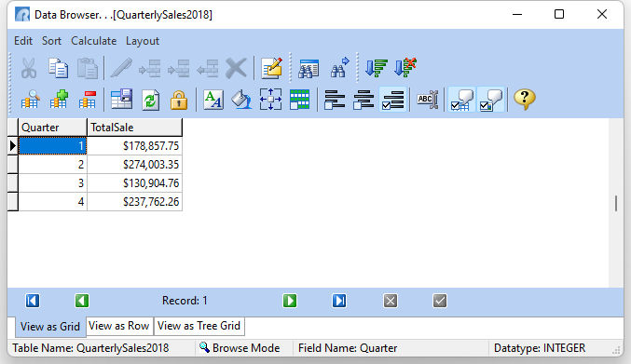
Task: Select the Quarter cell with value 3
Action: 53,182
